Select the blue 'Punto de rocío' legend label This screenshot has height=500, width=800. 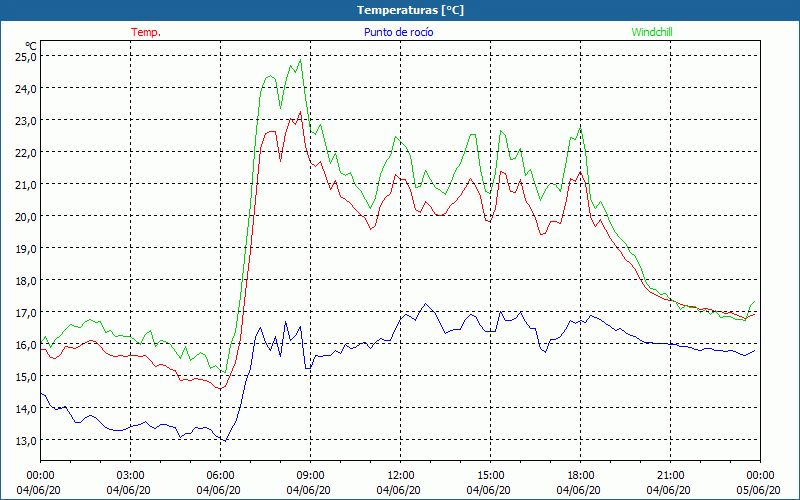click(398, 32)
